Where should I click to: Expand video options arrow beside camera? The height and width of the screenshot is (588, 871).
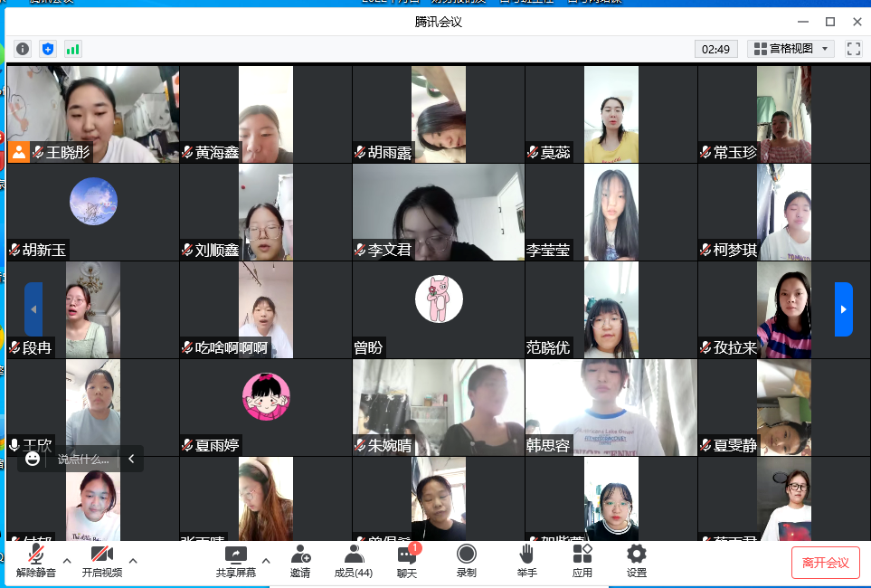(133, 560)
